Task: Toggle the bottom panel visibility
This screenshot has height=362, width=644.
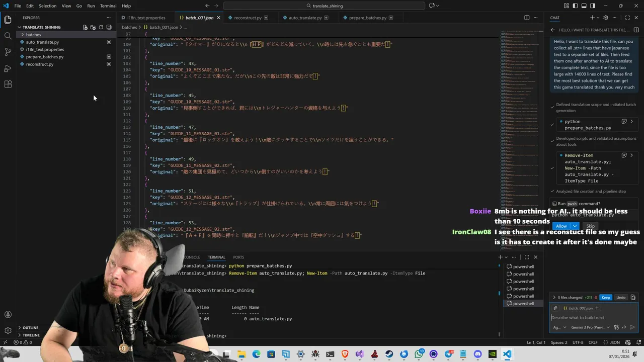Action: pyautogui.click(x=583, y=6)
